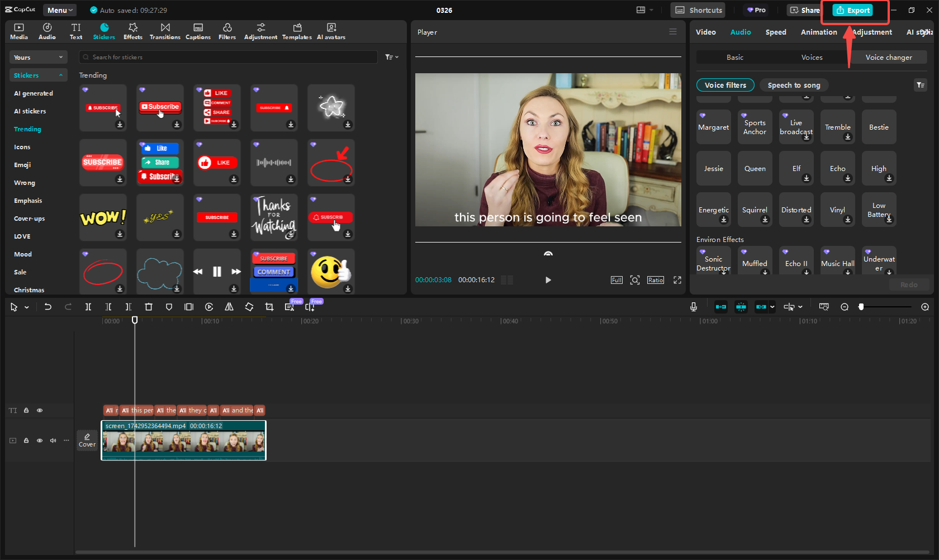This screenshot has width=939, height=560.
Task: Lock the video track
Action: (x=26, y=440)
